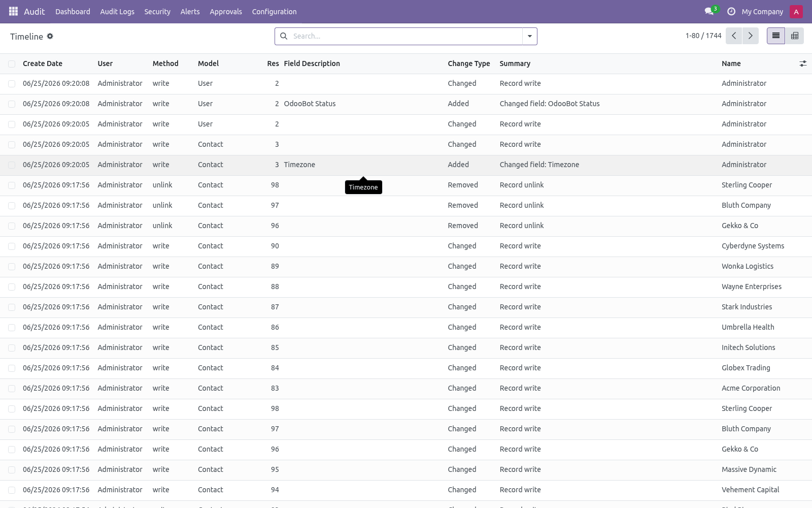This screenshot has width=812, height=508.
Task: Click the Timeline settings gear icon
Action: pyautogui.click(x=50, y=36)
